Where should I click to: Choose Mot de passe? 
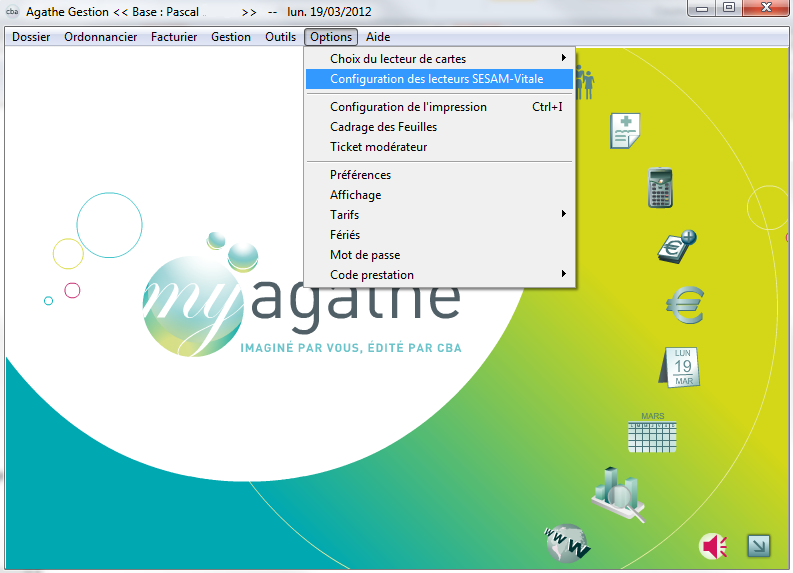pos(439,255)
